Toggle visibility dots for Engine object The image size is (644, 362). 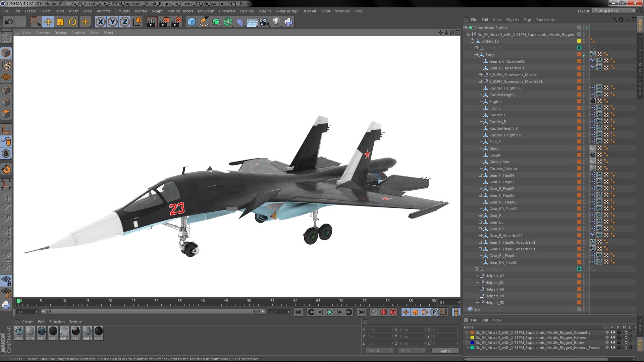tap(584, 102)
